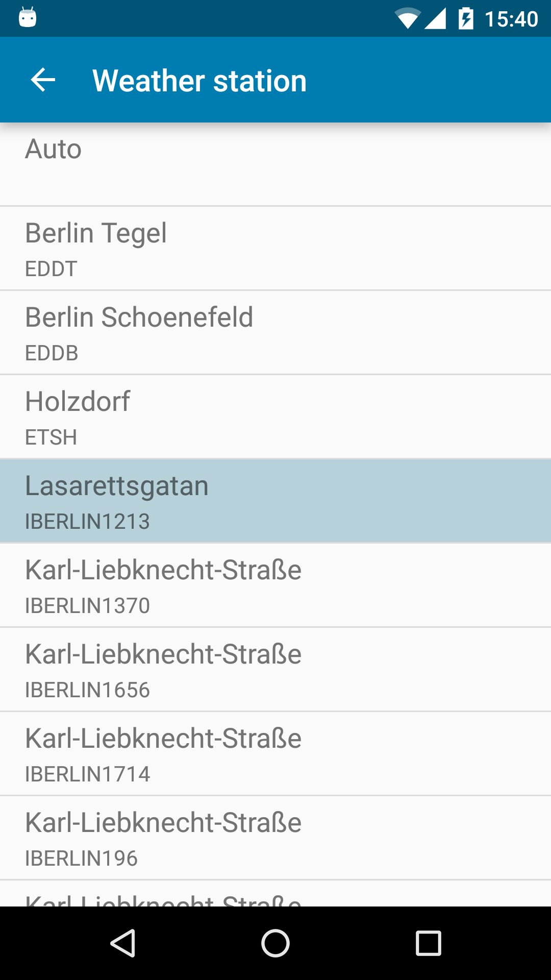551x980 pixels.
Task: Choose Berlin Tegel EDDT station
Action: click(275, 249)
